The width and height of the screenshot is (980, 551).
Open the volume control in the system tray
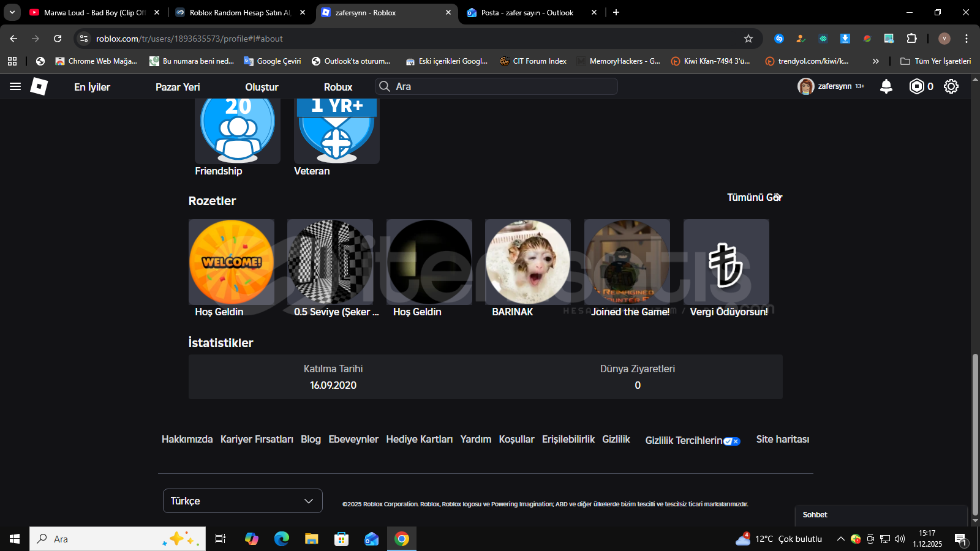[900, 539]
